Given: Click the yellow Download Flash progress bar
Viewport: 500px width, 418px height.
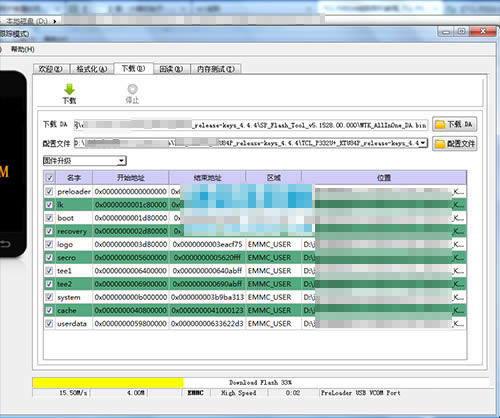Looking at the screenshot, I should 108,382.
